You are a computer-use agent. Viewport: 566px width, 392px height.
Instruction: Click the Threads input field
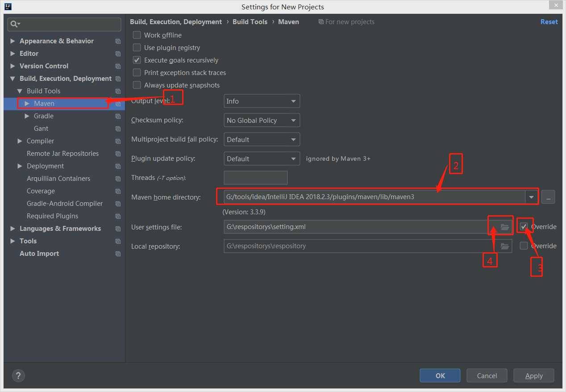pyautogui.click(x=256, y=178)
